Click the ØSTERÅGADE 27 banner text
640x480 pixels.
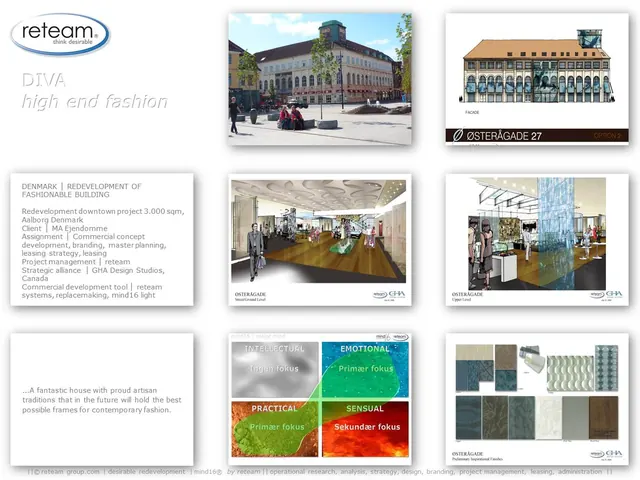504,136
